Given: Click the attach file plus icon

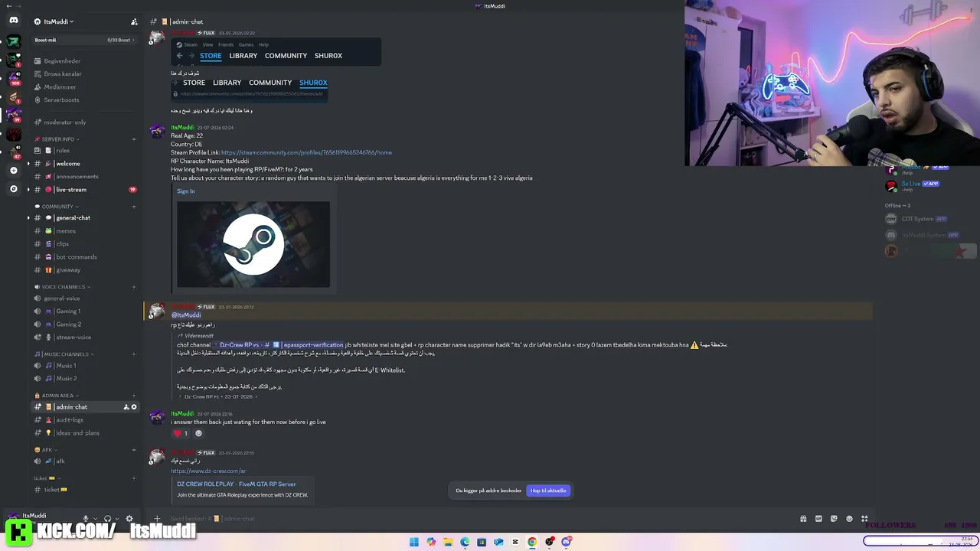Looking at the screenshot, I should coord(157,519).
